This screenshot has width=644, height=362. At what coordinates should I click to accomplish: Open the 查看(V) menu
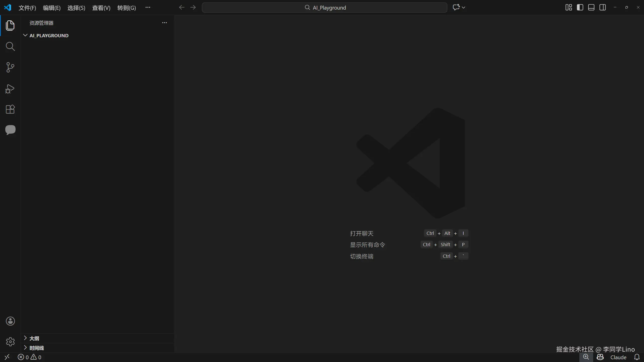101,8
